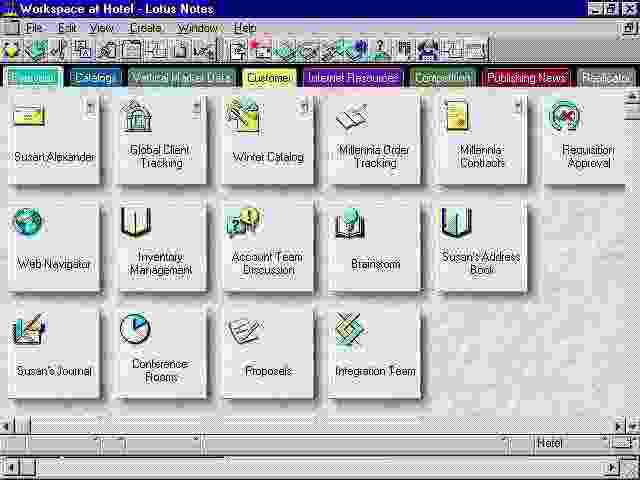Open the Inventory Management database
This screenshot has height=480, width=640.
tap(162, 247)
